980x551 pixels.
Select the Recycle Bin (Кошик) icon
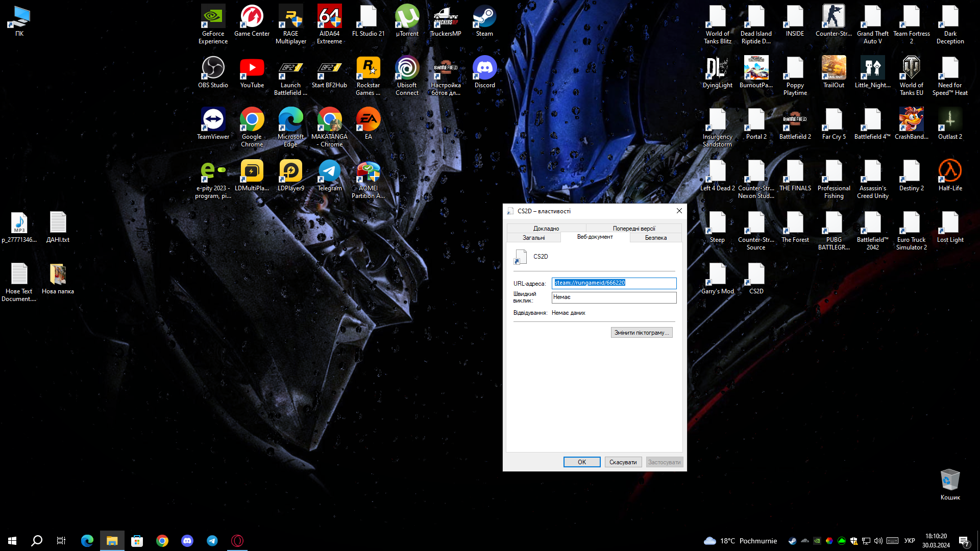tap(950, 481)
